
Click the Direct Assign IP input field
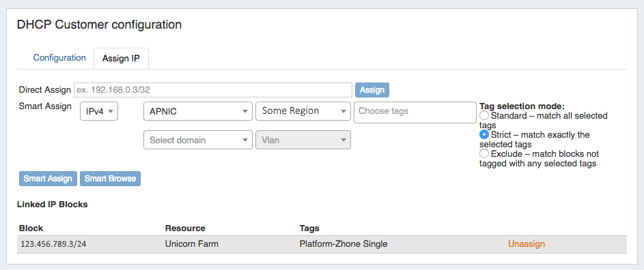click(213, 90)
